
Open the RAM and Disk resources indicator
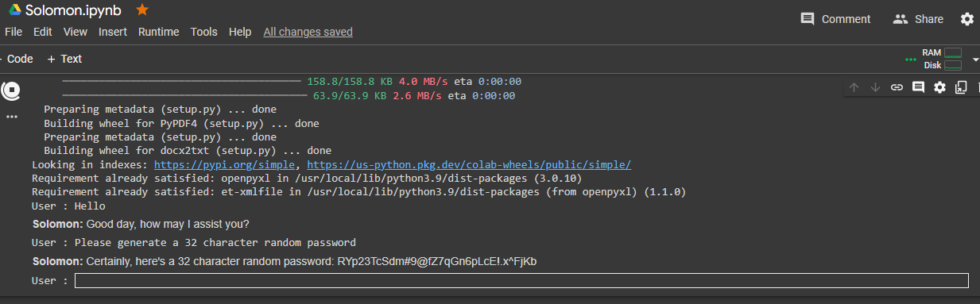[x=942, y=59]
